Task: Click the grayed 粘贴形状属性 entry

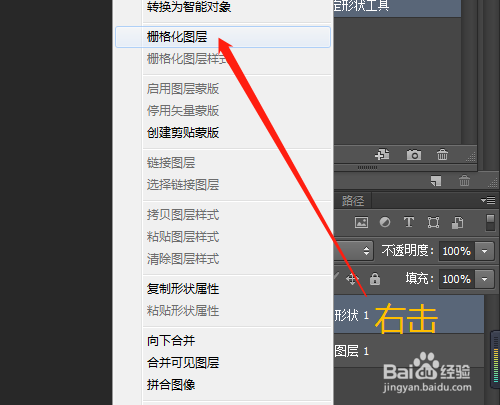Action: tap(183, 311)
